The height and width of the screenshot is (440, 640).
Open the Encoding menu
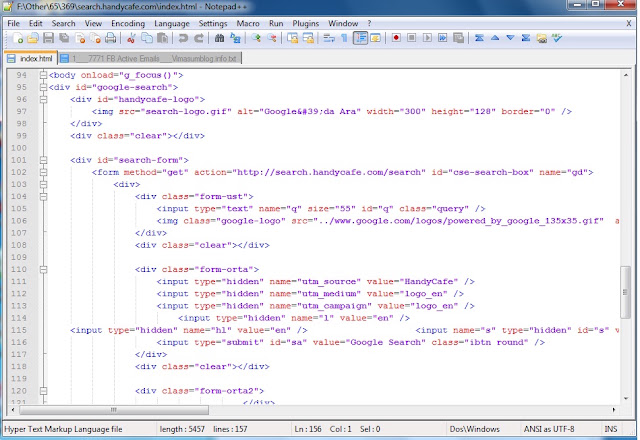tap(128, 23)
